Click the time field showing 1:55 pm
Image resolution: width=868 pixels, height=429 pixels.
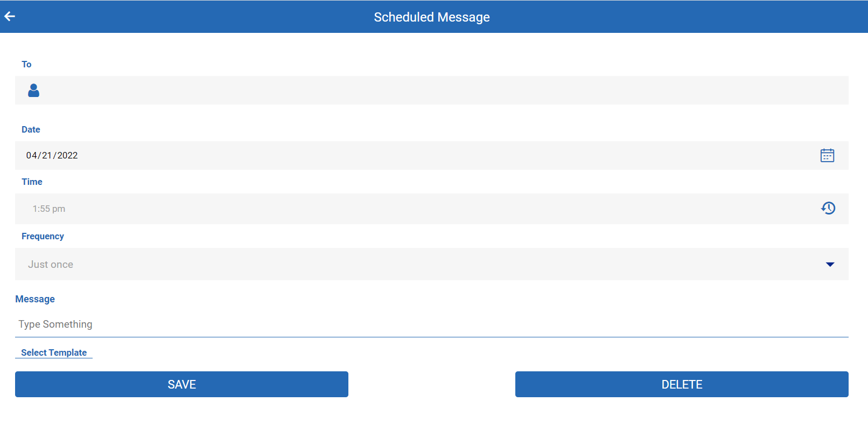click(49, 209)
